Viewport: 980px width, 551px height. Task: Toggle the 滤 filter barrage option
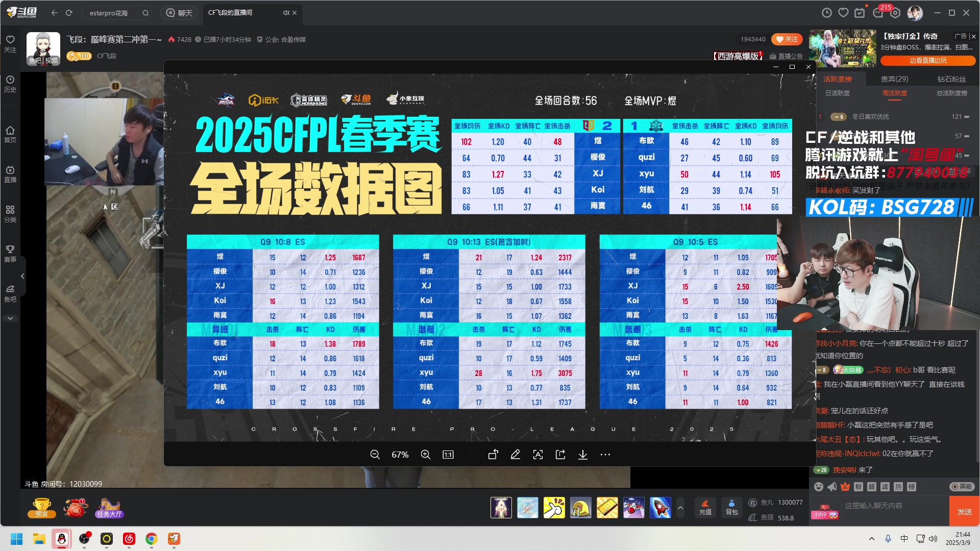tap(885, 487)
